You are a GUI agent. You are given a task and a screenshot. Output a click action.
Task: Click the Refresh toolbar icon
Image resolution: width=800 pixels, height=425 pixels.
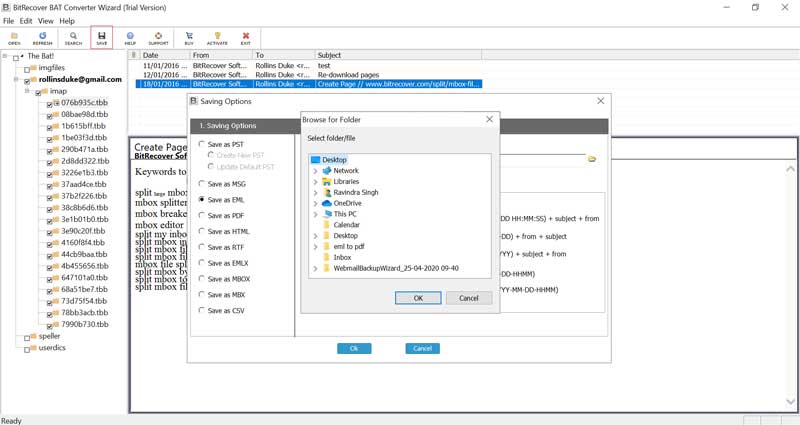(x=42, y=38)
